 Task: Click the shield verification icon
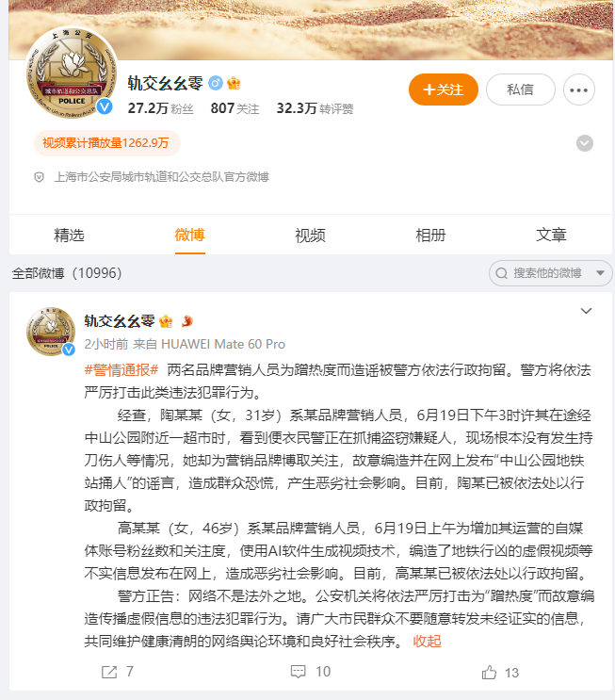[x=40, y=177]
